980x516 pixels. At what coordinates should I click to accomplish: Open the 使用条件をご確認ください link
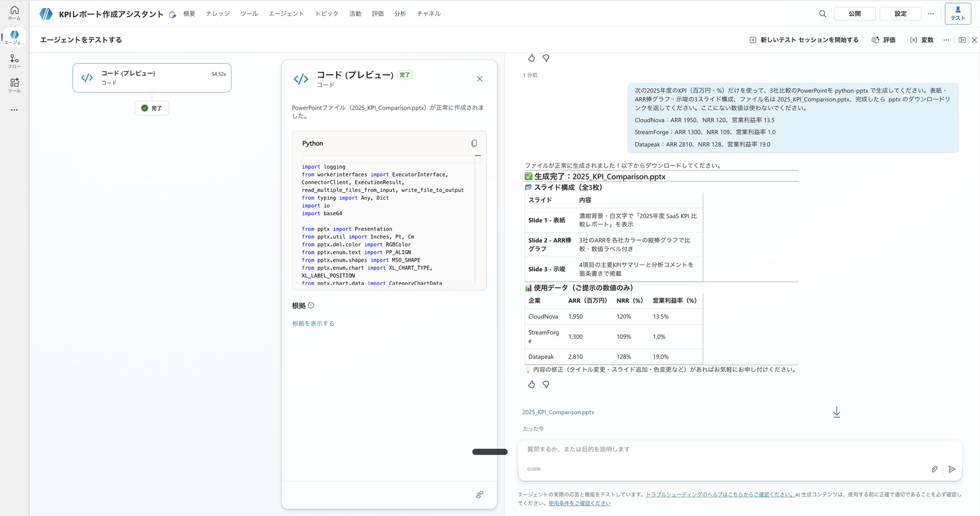pyautogui.click(x=579, y=503)
